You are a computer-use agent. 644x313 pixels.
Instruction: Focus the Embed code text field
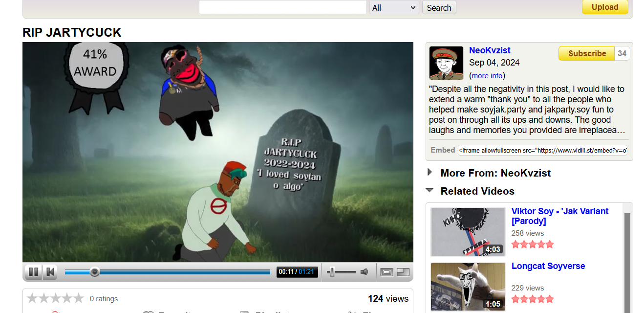click(542, 150)
